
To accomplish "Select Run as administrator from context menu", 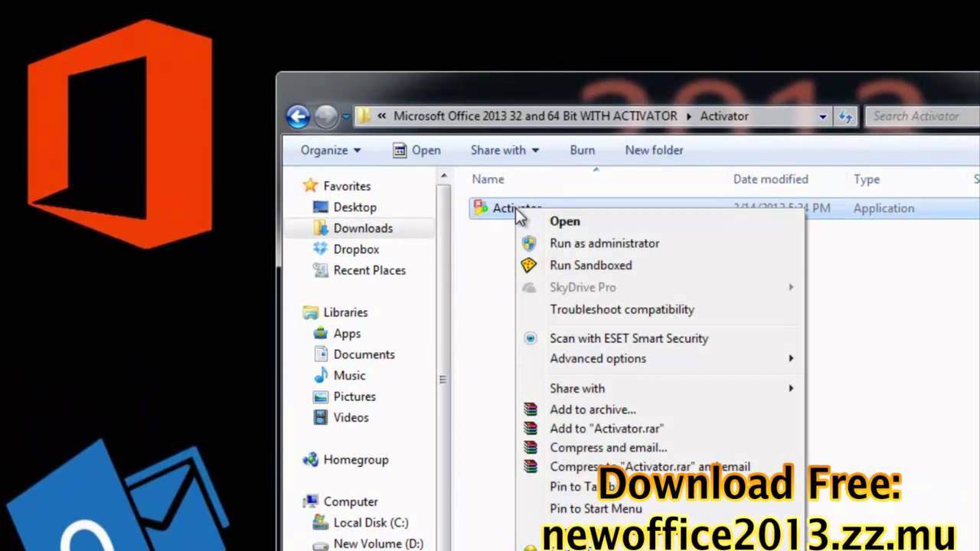I will 660,243.
